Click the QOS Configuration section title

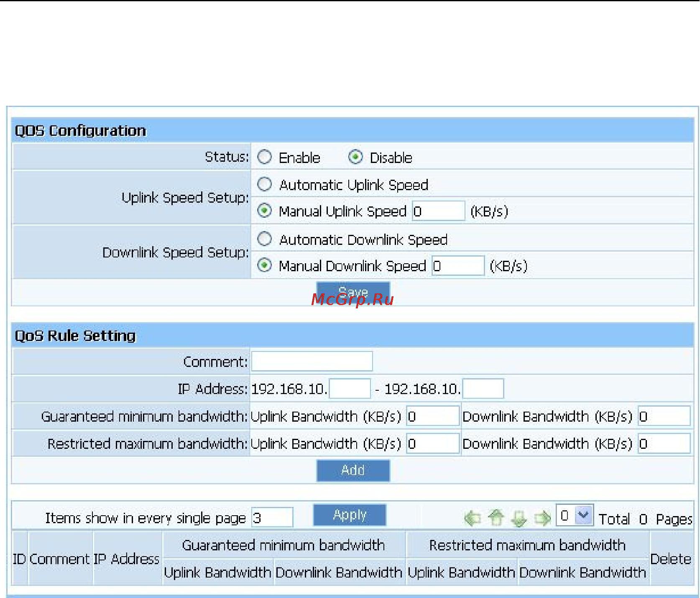pyautogui.click(x=80, y=130)
